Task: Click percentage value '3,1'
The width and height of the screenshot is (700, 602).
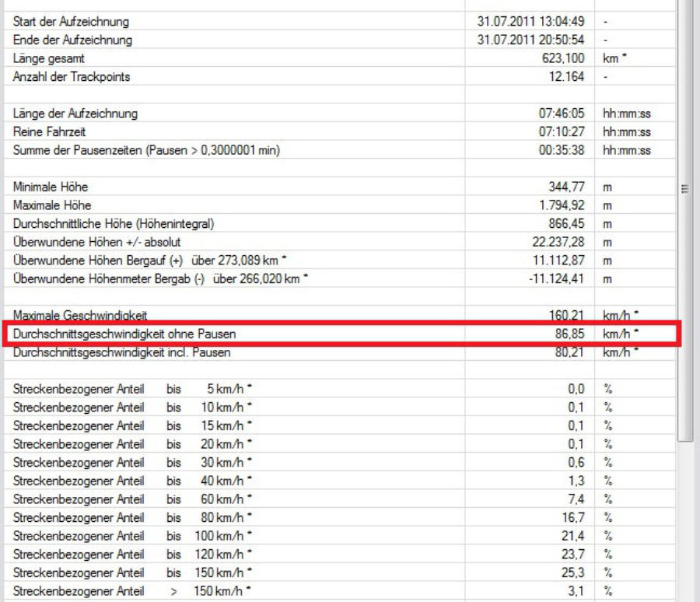Action: pos(576,590)
